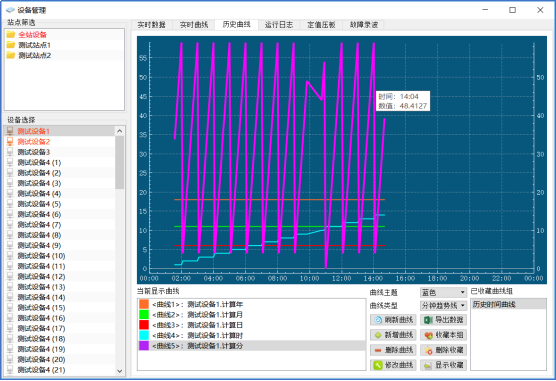The width and height of the screenshot is (556, 381).
Task: Click the purple swatch for 曲线5
Action: point(144,346)
